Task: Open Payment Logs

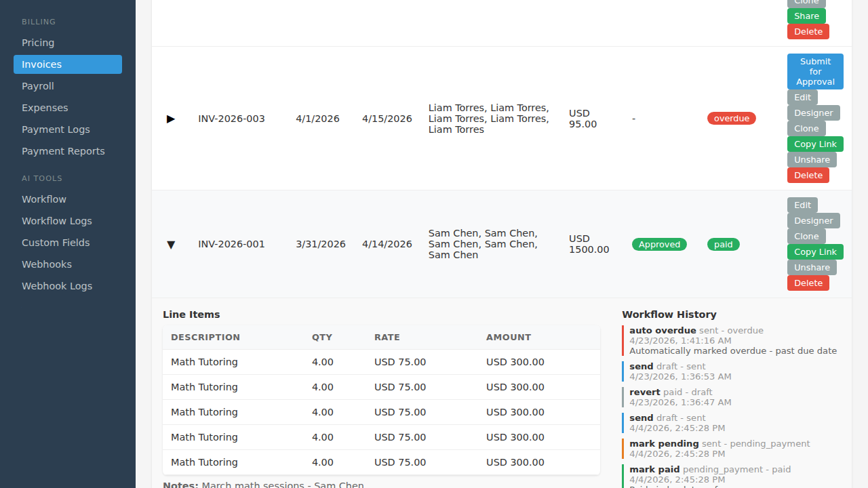Action: point(68,129)
